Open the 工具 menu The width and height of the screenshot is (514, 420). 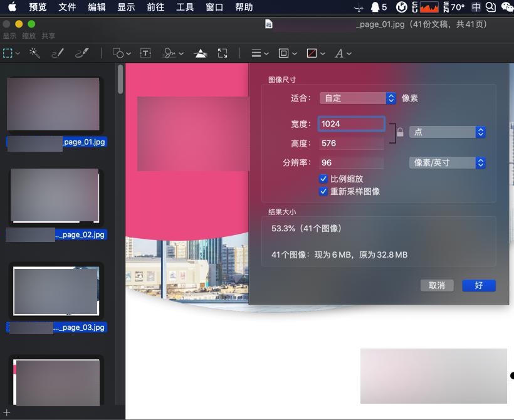[x=185, y=7]
